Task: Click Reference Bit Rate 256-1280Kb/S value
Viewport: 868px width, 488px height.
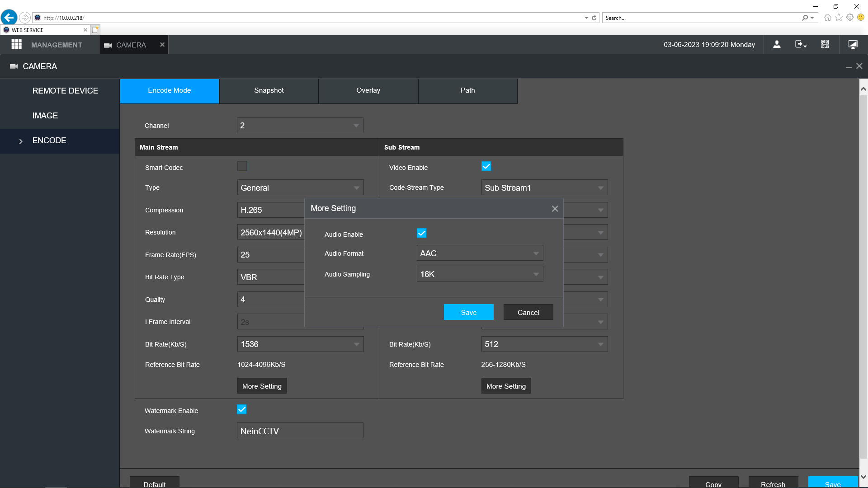Action: pos(504,365)
